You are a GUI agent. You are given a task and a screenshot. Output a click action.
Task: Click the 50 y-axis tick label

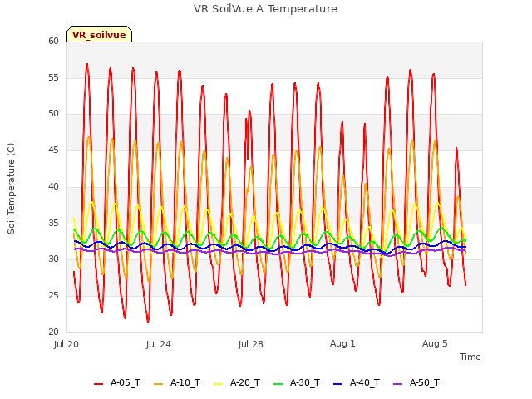53,114
